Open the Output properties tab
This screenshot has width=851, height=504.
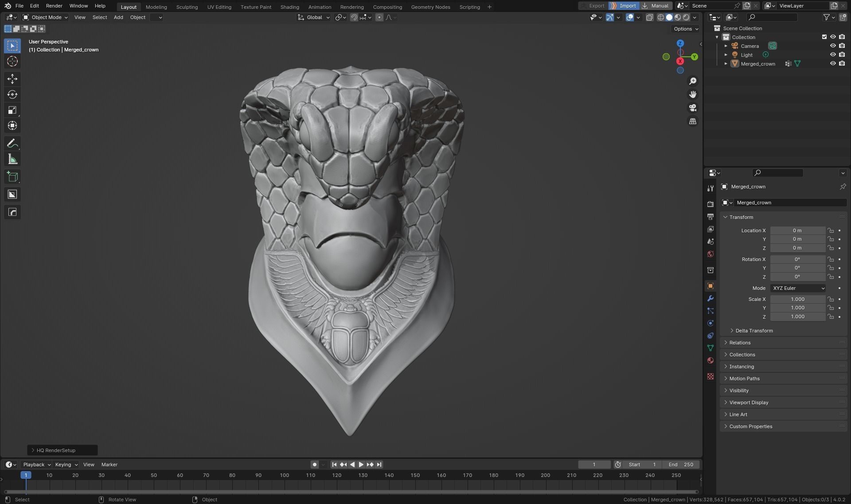pos(710,217)
